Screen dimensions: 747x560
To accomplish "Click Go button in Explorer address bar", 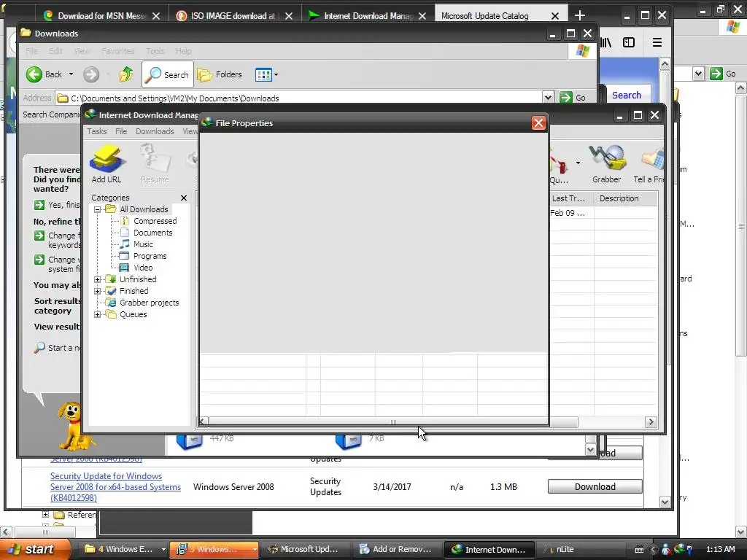I will [573, 98].
